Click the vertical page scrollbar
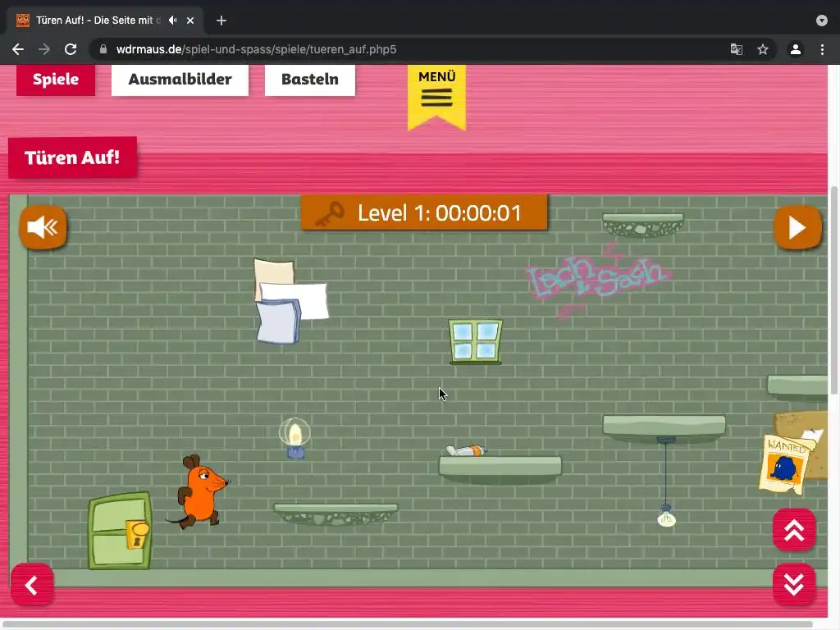 click(x=834, y=290)
